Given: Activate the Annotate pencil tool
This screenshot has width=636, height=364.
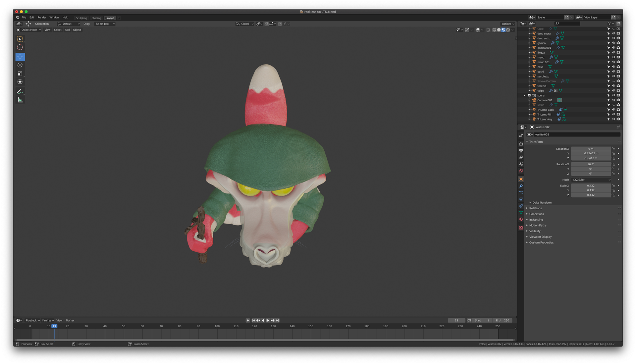Looking at the screenshot, I should click(x=20, y=91).
